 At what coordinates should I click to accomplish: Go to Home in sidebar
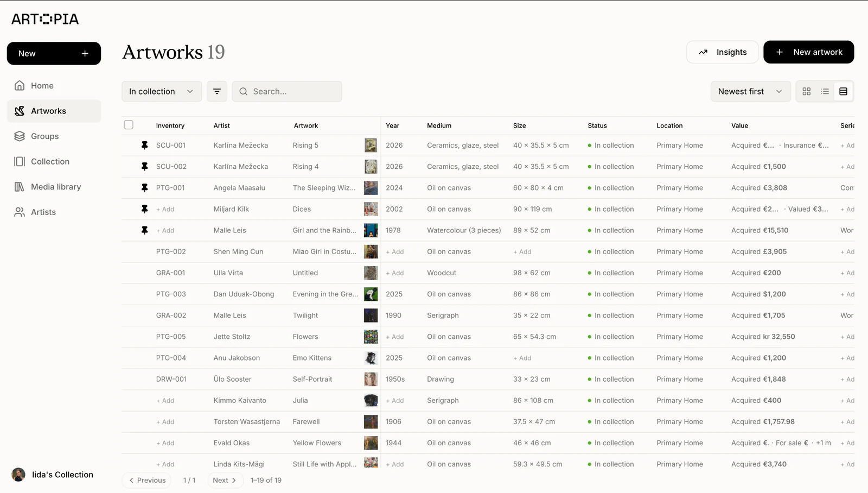(54, 86)
